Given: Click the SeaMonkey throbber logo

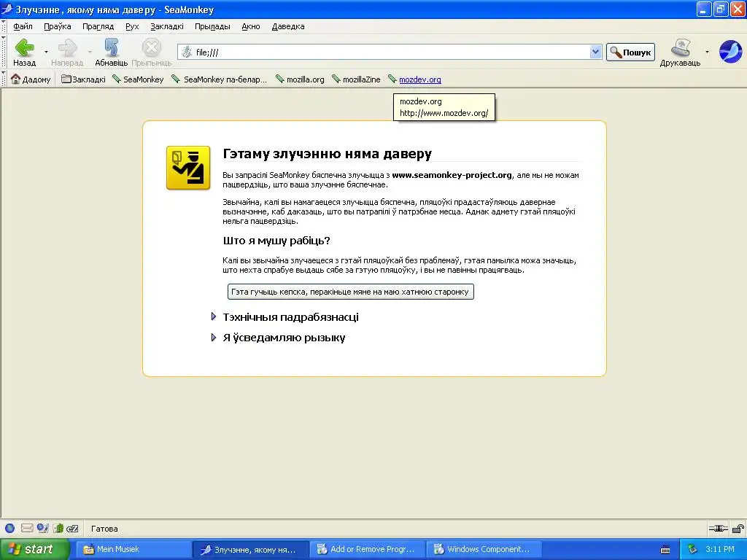Looking at the screenshot, I should pyautogui.click(x=730, y=52).
